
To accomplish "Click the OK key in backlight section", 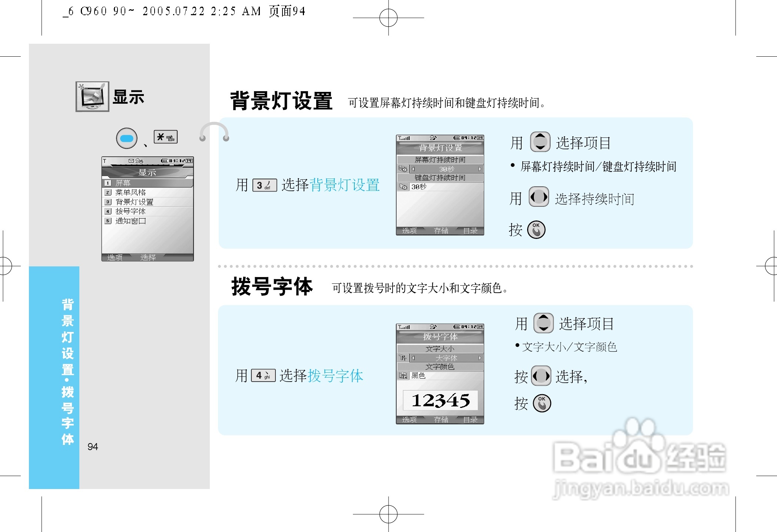I will click(536, 230).
